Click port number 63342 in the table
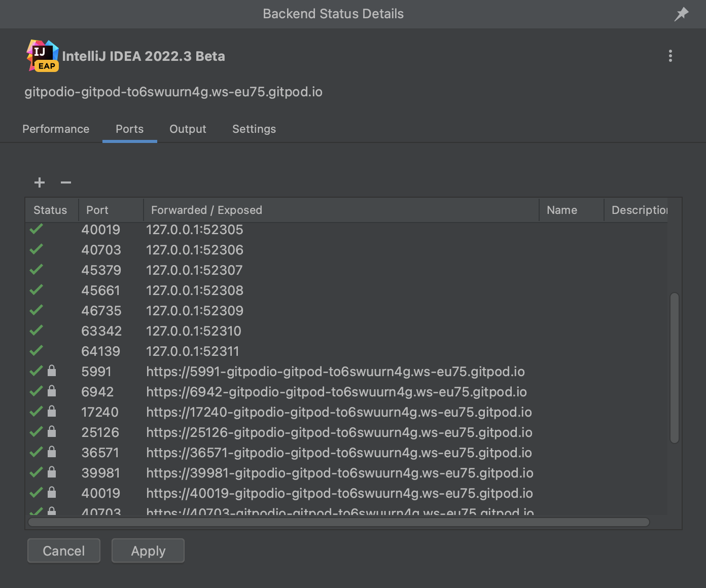 click(101, 331)
